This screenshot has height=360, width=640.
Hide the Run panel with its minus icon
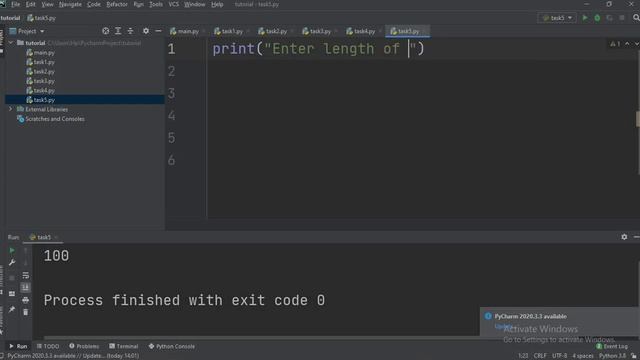click(636, 237)
